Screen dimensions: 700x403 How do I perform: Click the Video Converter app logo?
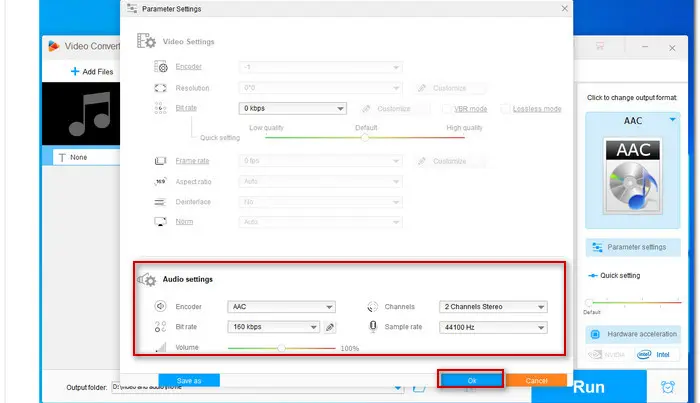(54, 46)
